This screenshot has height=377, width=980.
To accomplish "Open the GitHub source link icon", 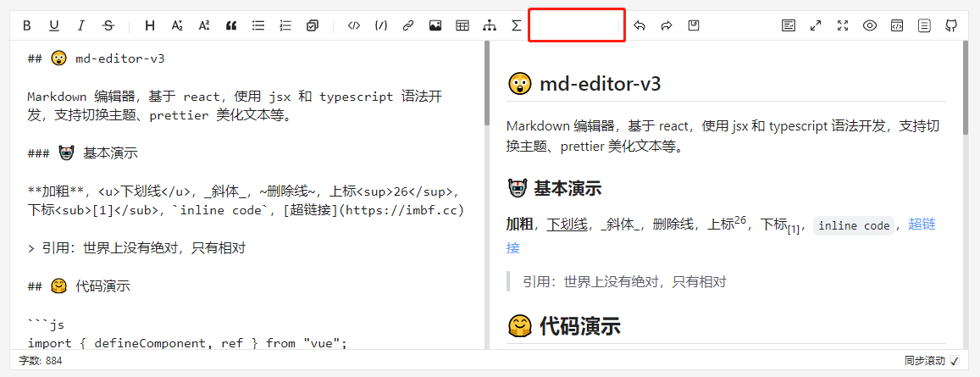I will [x=951, y=25].
